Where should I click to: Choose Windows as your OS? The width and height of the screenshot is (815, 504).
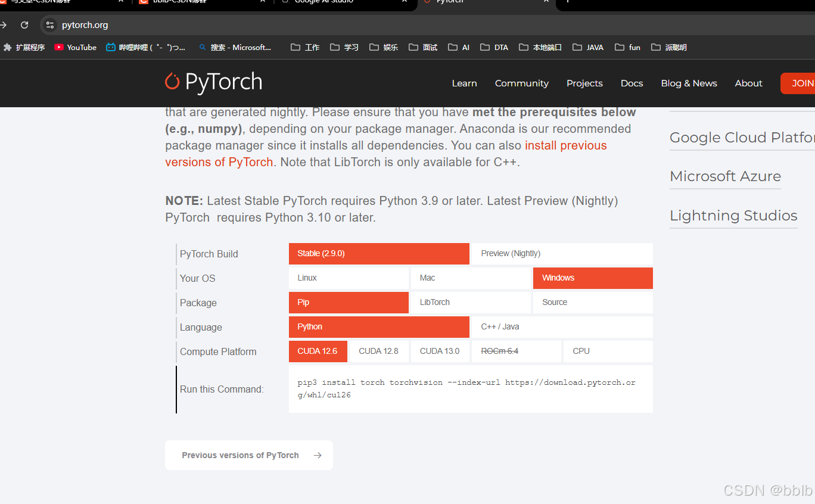point(593,278)
